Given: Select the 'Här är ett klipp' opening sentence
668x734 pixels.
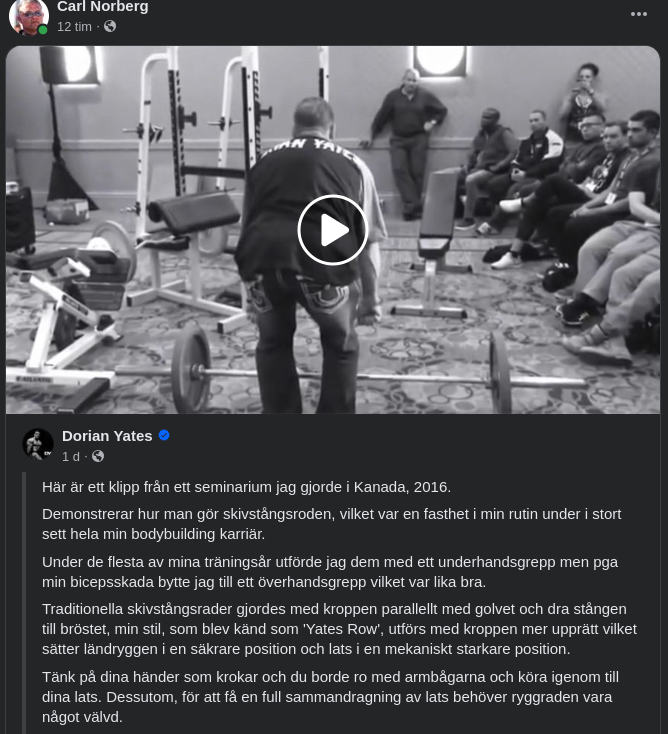Looking at the screenshot, I should pos(246,487).
